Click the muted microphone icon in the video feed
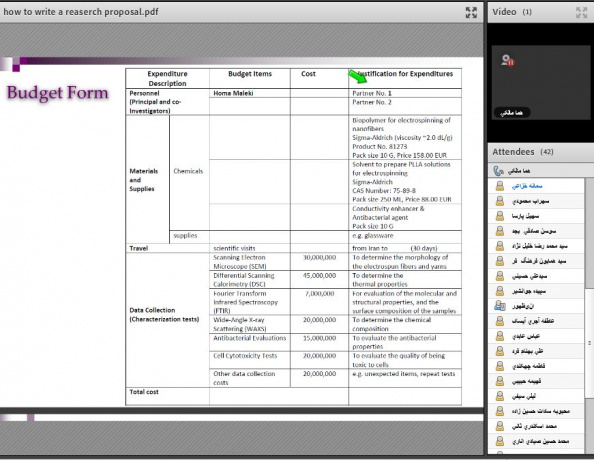Screen dimensions: 594x460 [508, 61]
